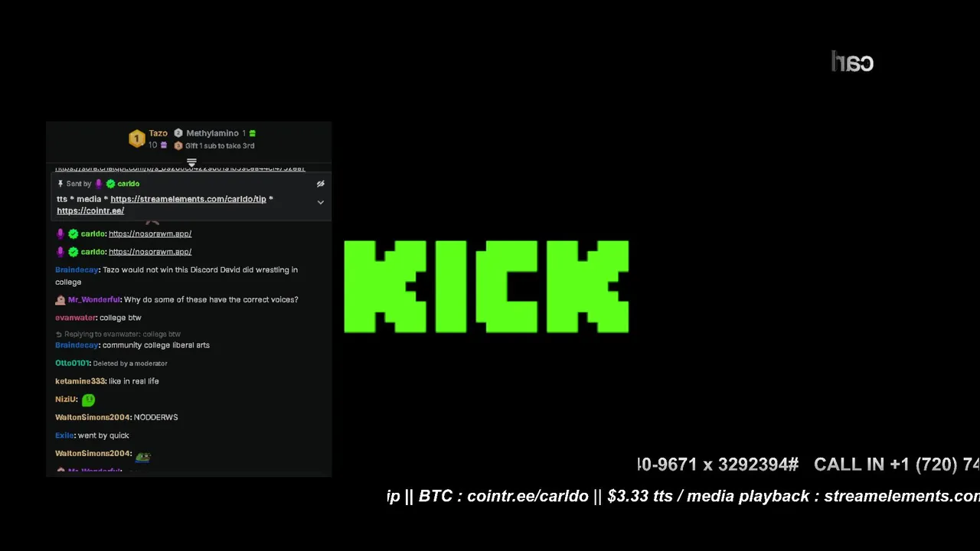Click the purple gift icon next to 10
The height and width of the screenshot is (551, 980).
pos(163,145)
